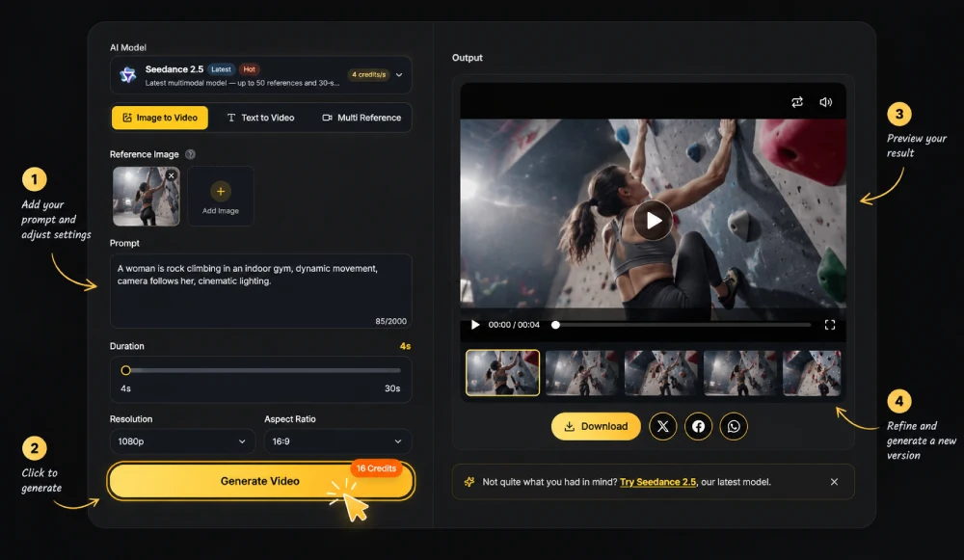
Task: Click the AI Model label
Action: pyautogui.click(x=128, y=47)
